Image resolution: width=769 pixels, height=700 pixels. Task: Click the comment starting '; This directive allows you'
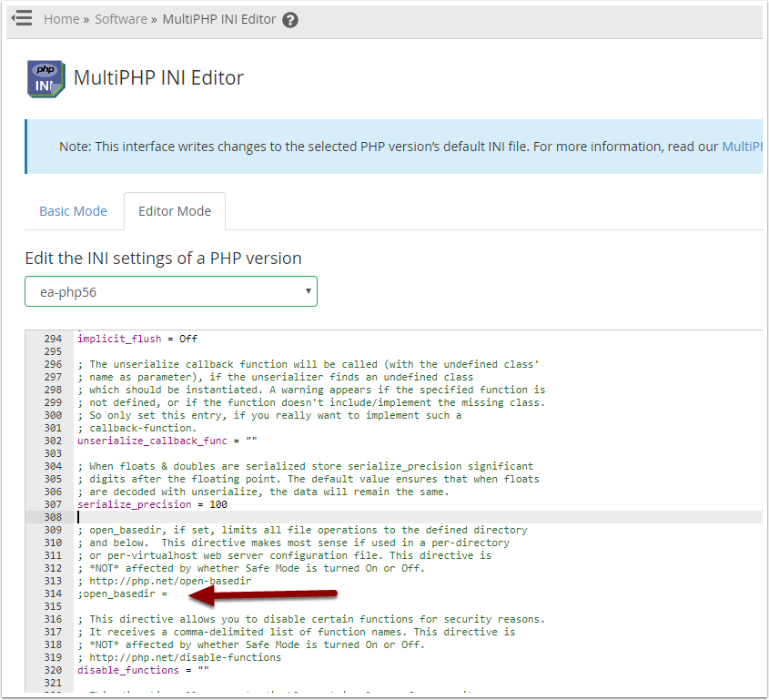311,620
